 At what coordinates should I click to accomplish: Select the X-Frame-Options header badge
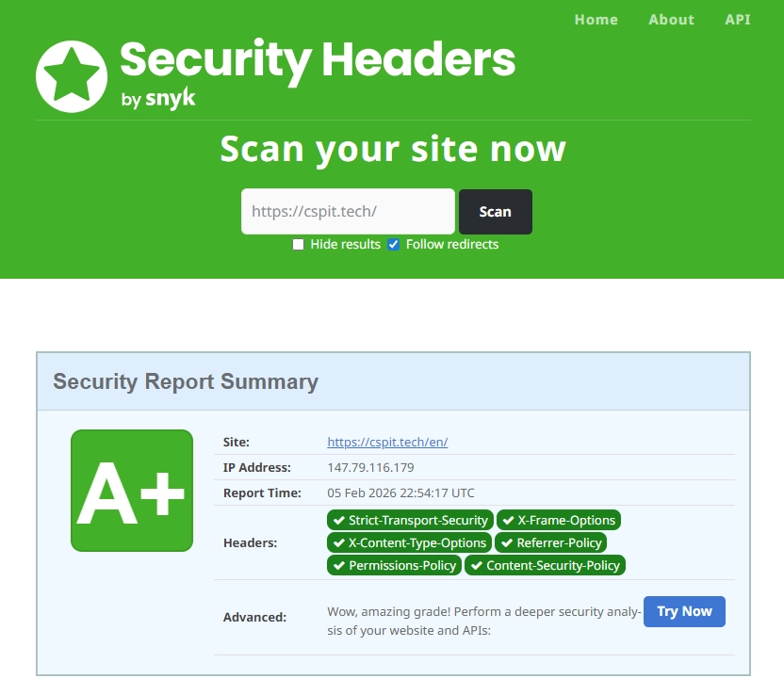point(559,520)
